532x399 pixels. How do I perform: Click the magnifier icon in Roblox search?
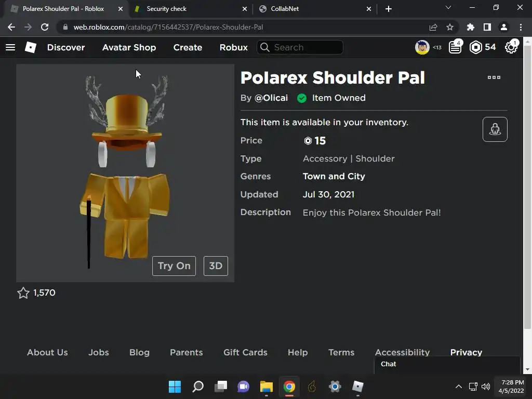tap(264, 47)
